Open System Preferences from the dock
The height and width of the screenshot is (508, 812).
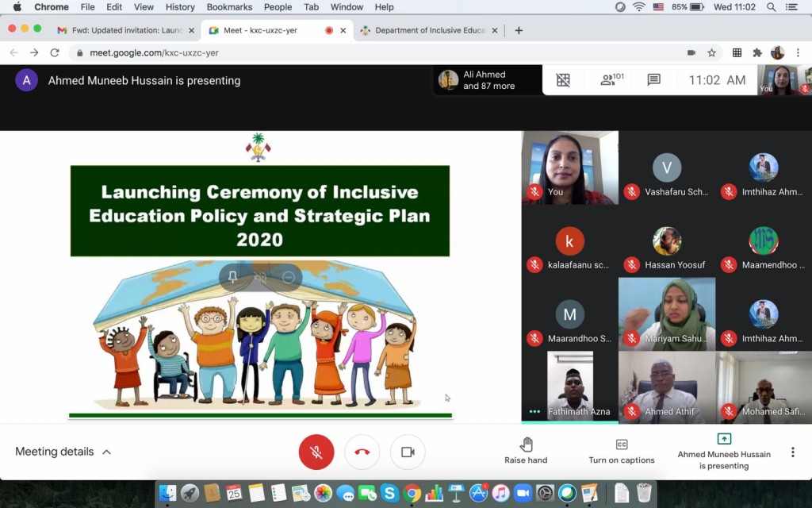[x=545, y=493]
